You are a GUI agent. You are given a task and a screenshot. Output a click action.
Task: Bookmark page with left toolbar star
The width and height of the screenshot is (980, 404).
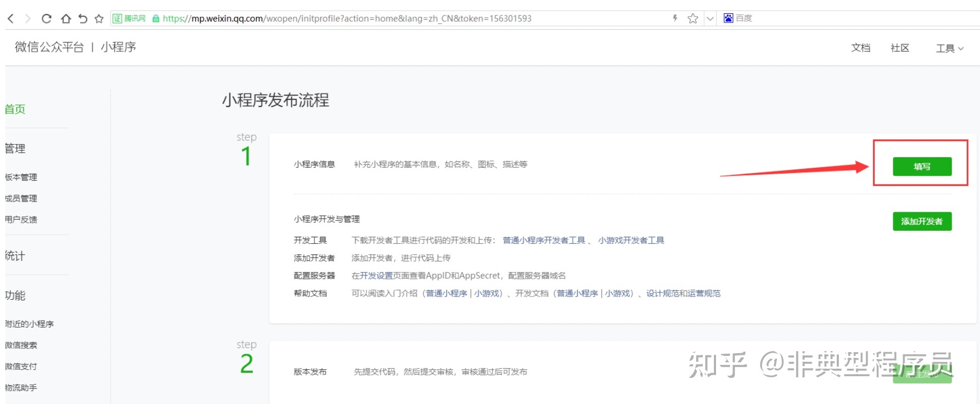pyautogui.click(x=99, y=19)
